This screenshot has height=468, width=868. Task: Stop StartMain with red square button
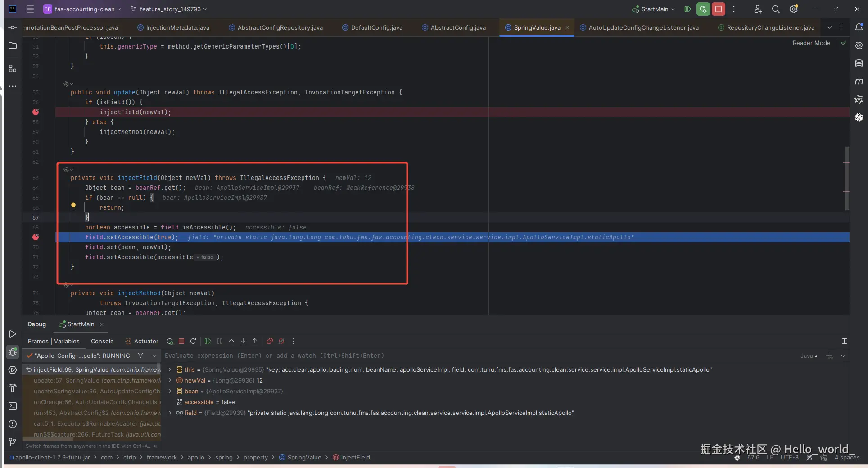coord(719,9)
